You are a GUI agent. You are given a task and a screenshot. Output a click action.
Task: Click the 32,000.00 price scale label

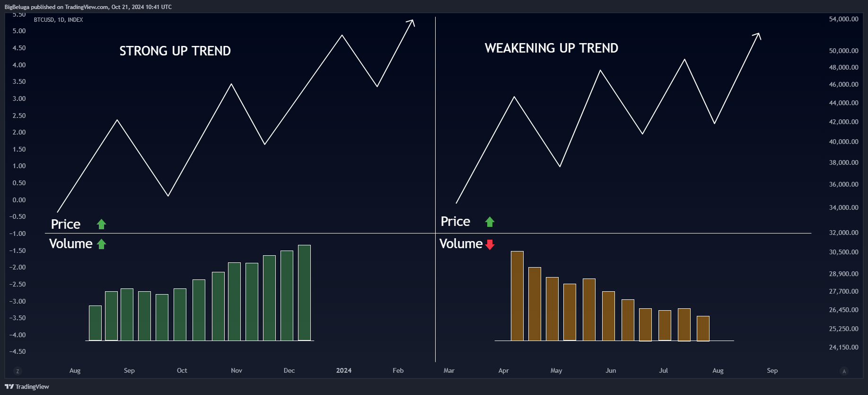[843, 233]
